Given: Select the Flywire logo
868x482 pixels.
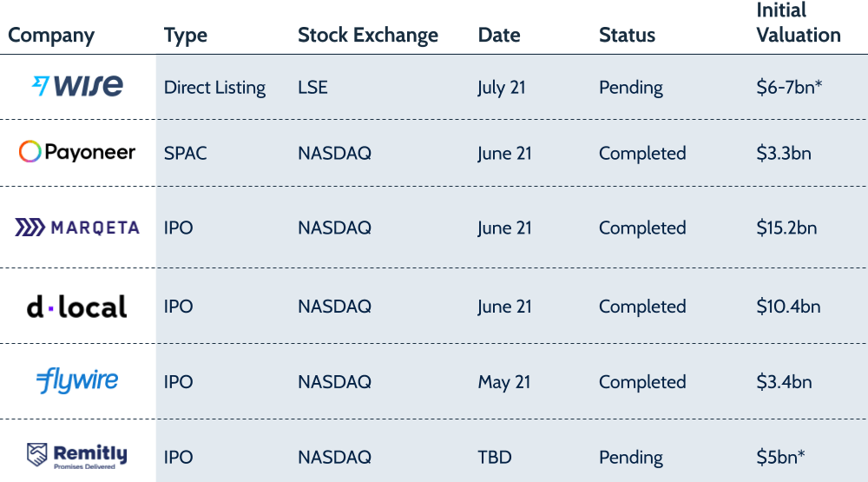Looking at the screenshot, I should pyautogui.click(x=77, y=381).
